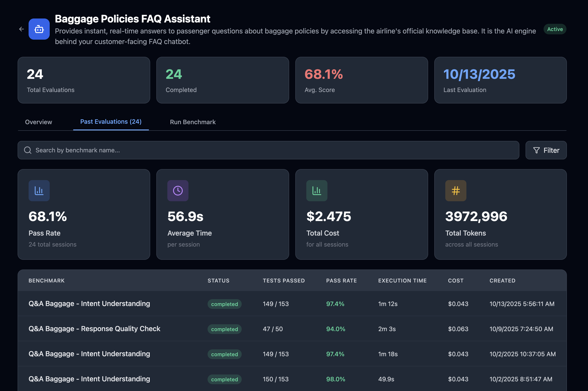
Task: Click the blue robot assistant icon
Action: 39,29
